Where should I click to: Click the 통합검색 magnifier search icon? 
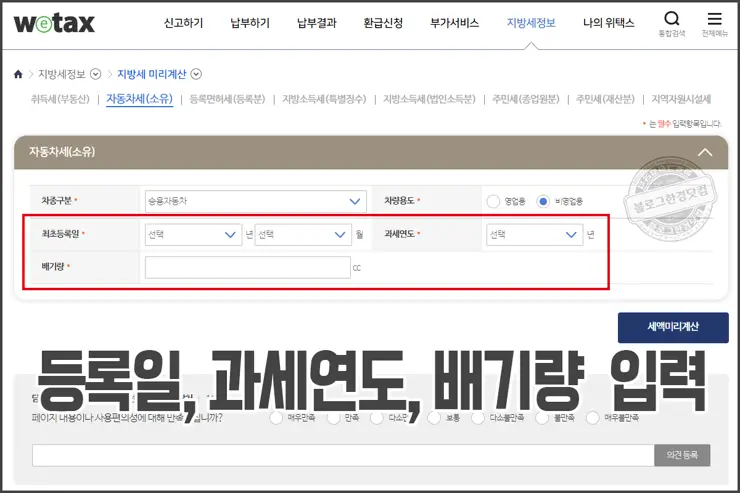672,19
